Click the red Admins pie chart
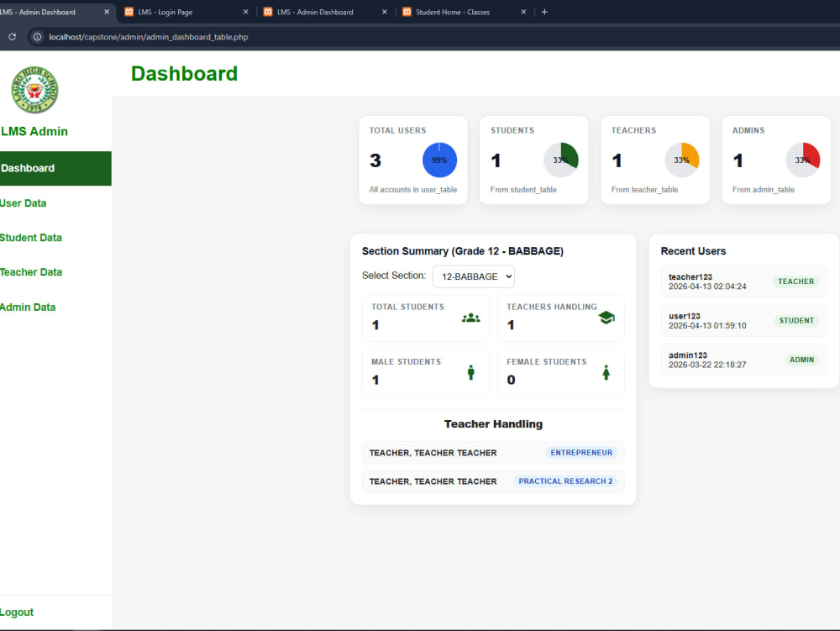Image resolution: width=840 pixels, height=631 pixels. pos(803,160)
